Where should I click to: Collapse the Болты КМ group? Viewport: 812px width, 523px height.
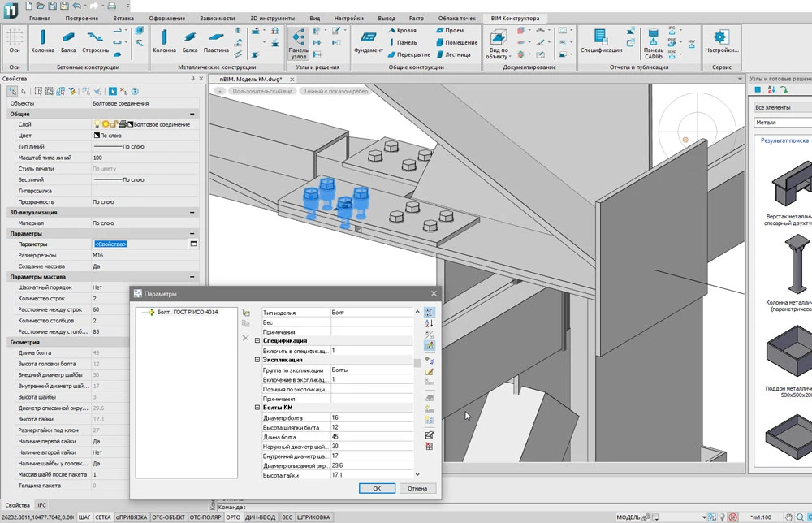point(258,408)
